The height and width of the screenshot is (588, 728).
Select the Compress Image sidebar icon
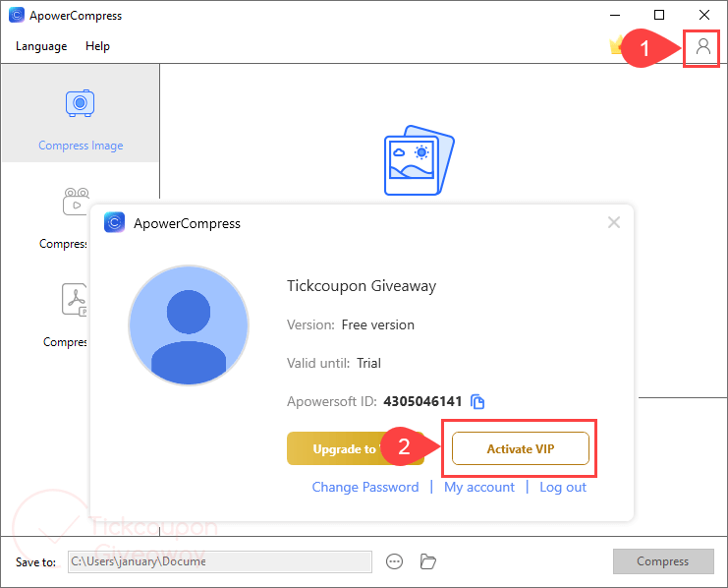[x=80, y=103]
